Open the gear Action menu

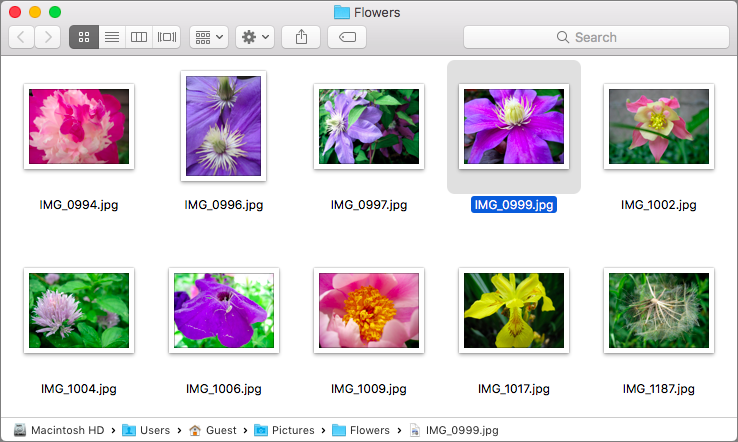[x=255, y=37]
